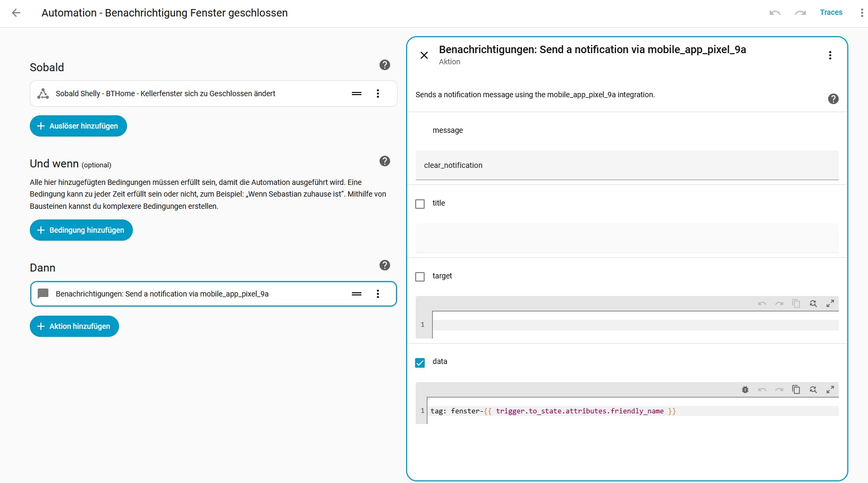Open search and replace in target editor

tap(813, 303)
